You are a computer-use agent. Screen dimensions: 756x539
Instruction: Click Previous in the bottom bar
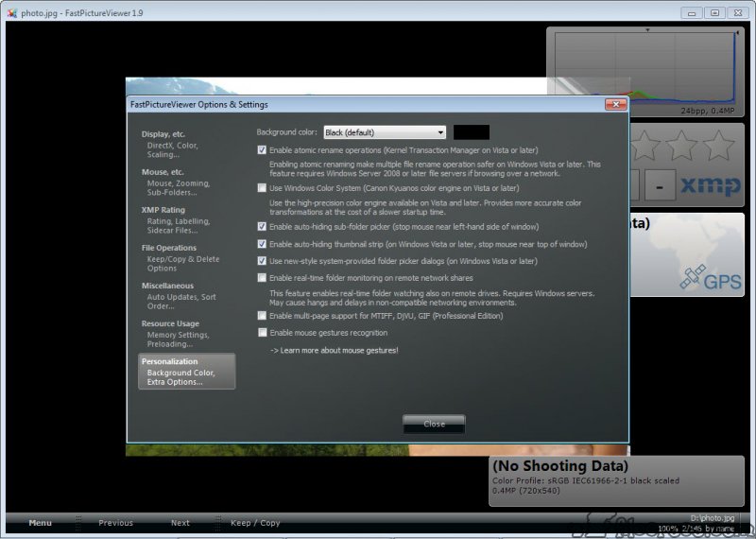tap(115, 523)
